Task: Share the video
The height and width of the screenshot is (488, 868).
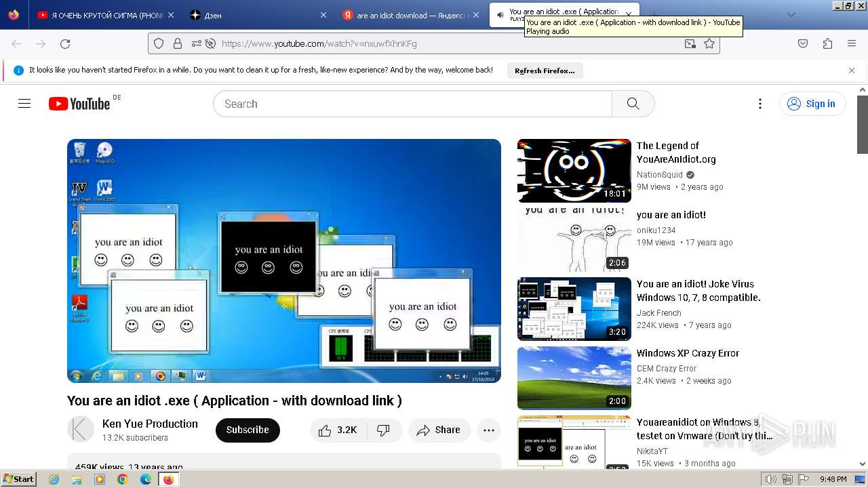Action: 439,430
